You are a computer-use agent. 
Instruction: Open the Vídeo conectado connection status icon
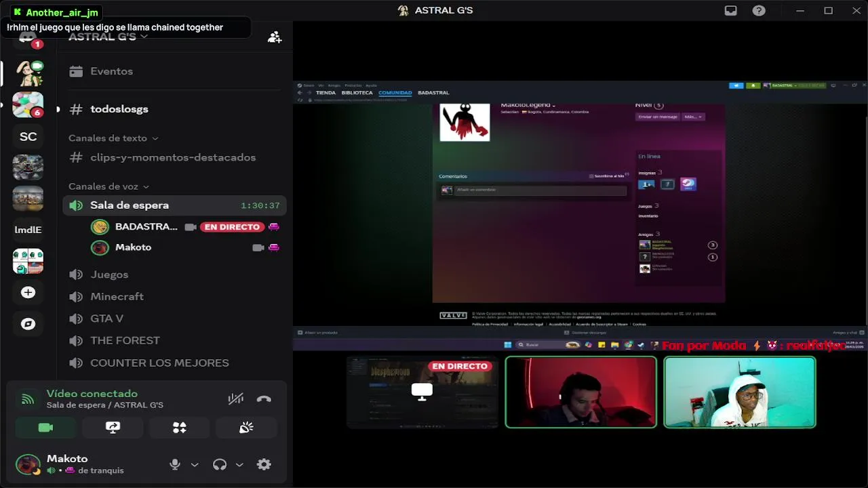point(28,399)
